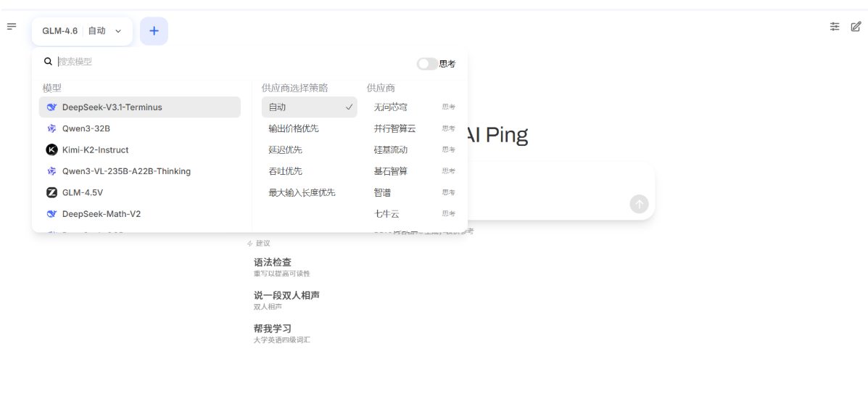Click the Kimi-K2-Instruct logo icon
Viewport: 868px width, 415px height.
(52, 149)
